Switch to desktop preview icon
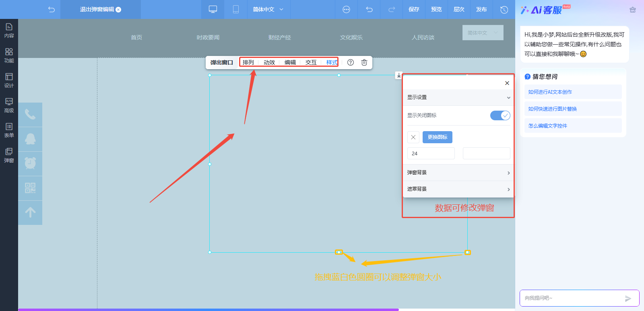 (213, 9)
